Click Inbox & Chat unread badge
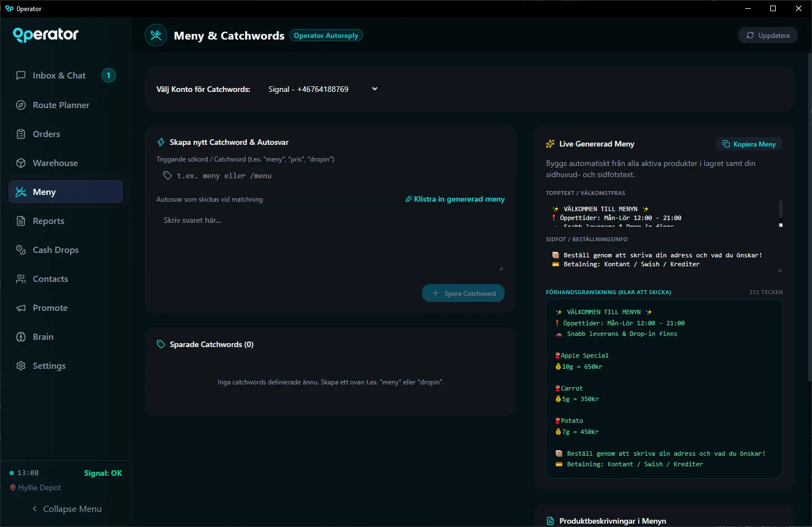This screenshot has width=812, height=527. (109, 75)
